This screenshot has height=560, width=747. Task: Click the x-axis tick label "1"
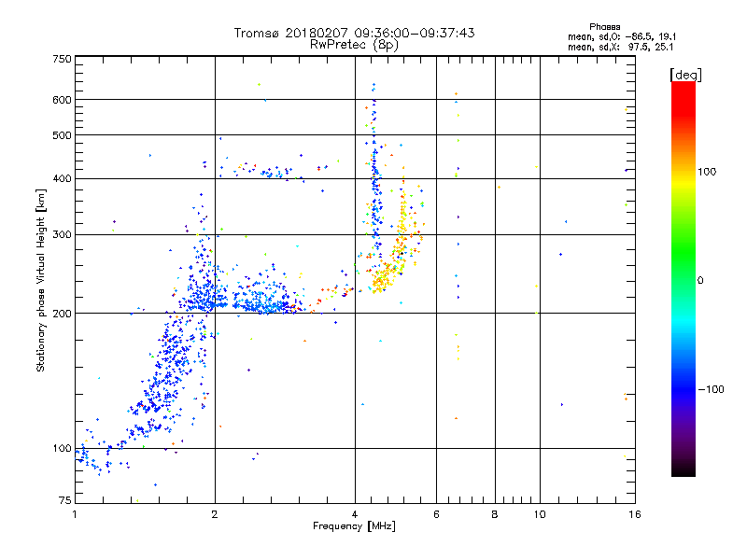[x=75, y=514]
